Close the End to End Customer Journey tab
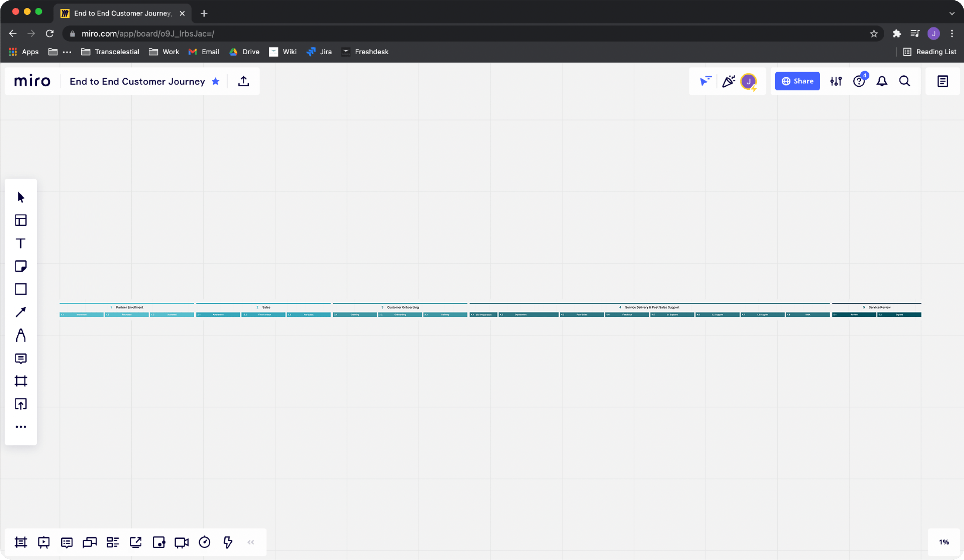This screenshot has width=964, height=560. [x=182, y=13]
